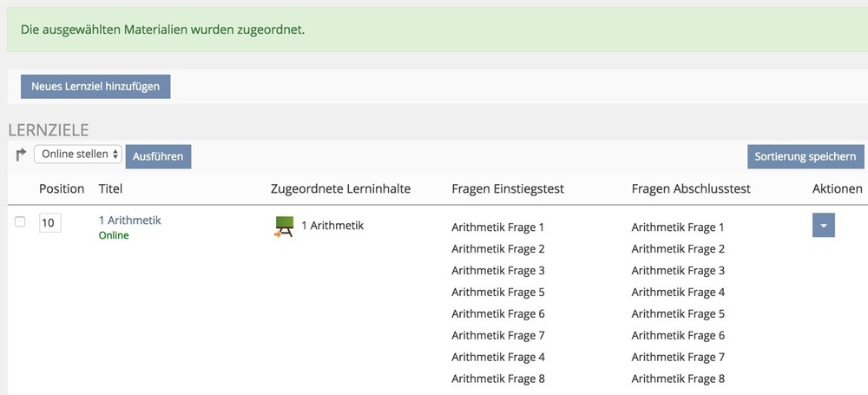Click the Position column header
Image resolution: width=868 pixels, height=395 pixels.
tap(62, 188)
